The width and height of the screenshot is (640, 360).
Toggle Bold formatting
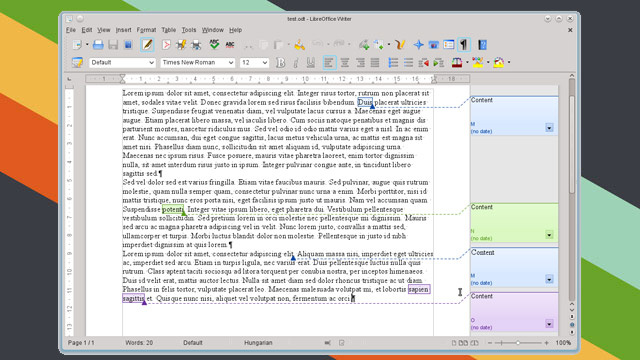click(280, 62)
